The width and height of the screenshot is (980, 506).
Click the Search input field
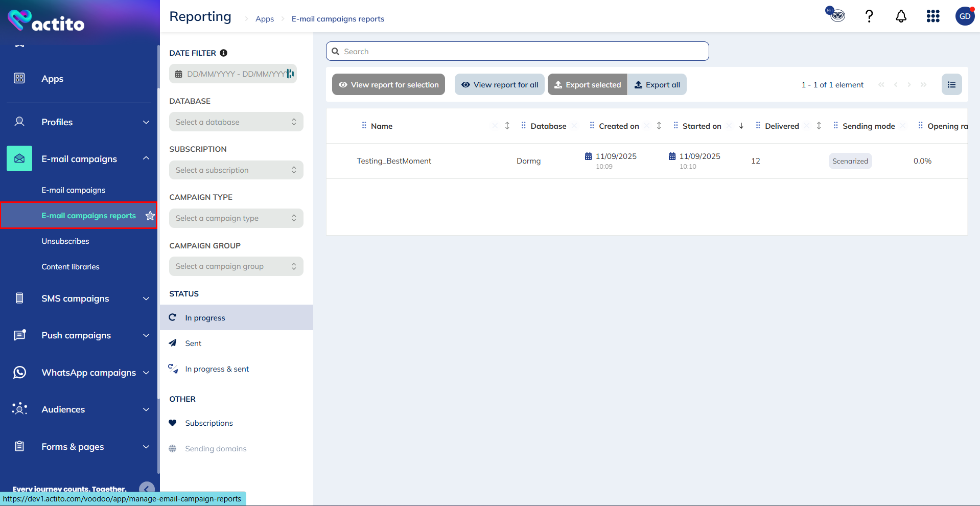(x=517, y=52)
